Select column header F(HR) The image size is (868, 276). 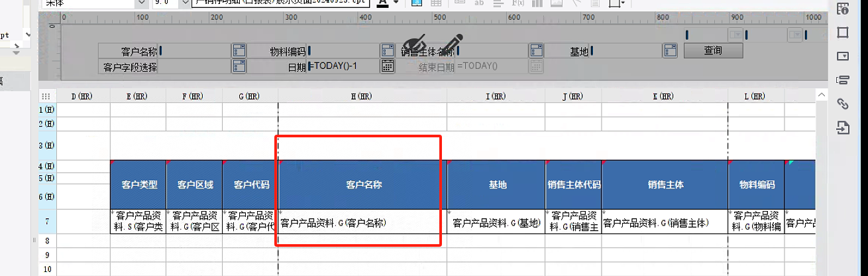coord(194,96)
